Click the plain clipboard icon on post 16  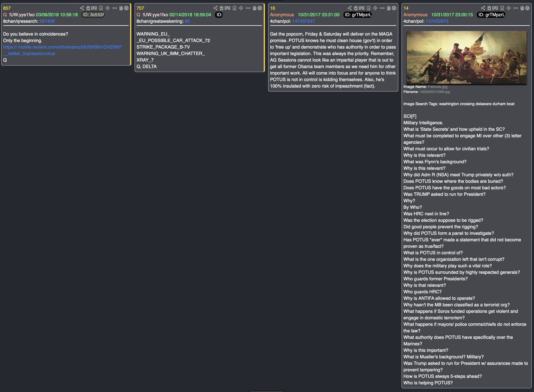point(389,8)
